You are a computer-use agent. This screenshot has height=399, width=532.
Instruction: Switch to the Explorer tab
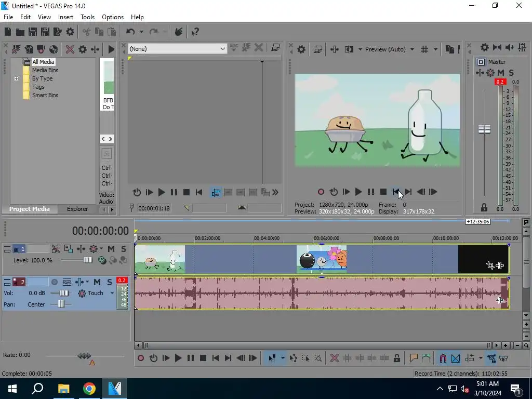[x=77, y=209]
